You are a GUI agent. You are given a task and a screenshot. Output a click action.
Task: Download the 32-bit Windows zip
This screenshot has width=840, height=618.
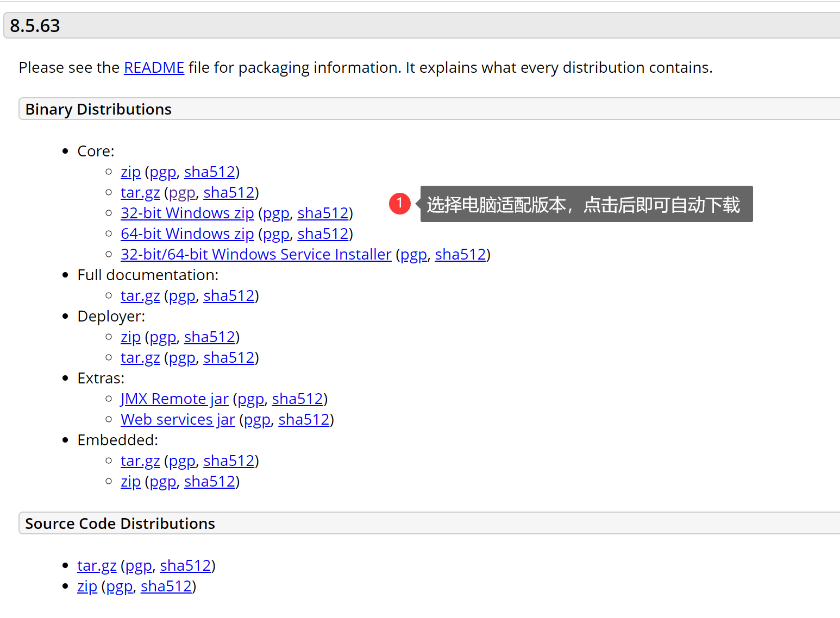[187, 213]
